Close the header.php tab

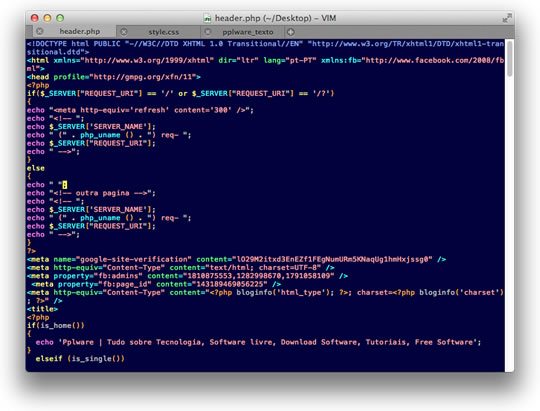coord(40,31)
